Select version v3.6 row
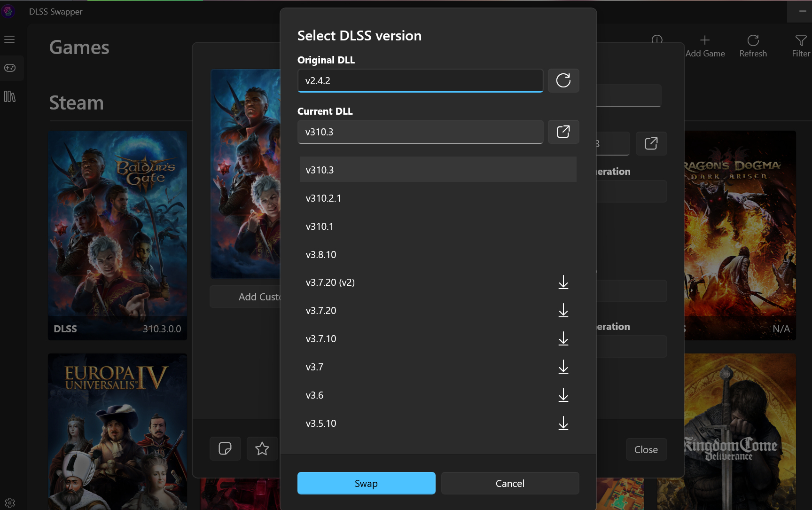 (x=438, y=395)
